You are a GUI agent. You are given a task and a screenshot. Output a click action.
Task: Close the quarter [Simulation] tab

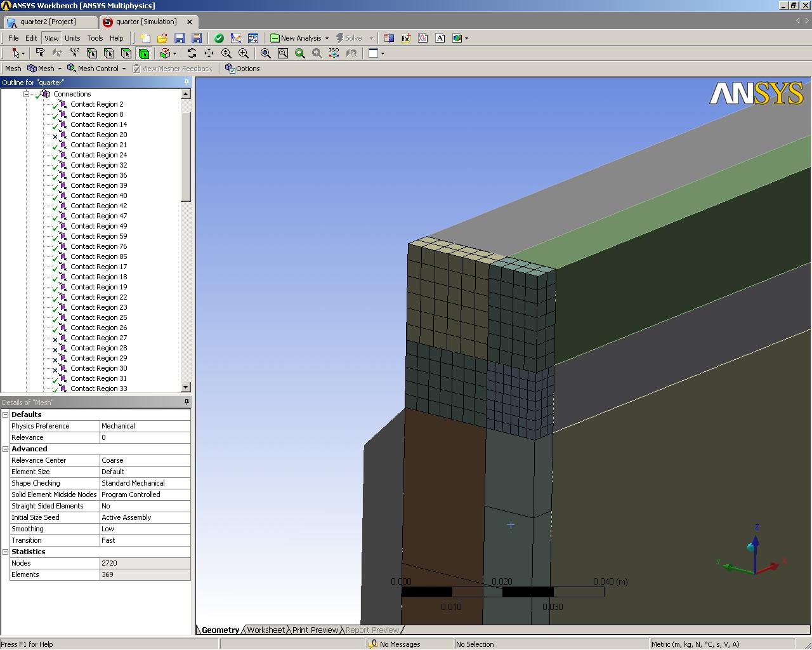[x=189, y=22]
